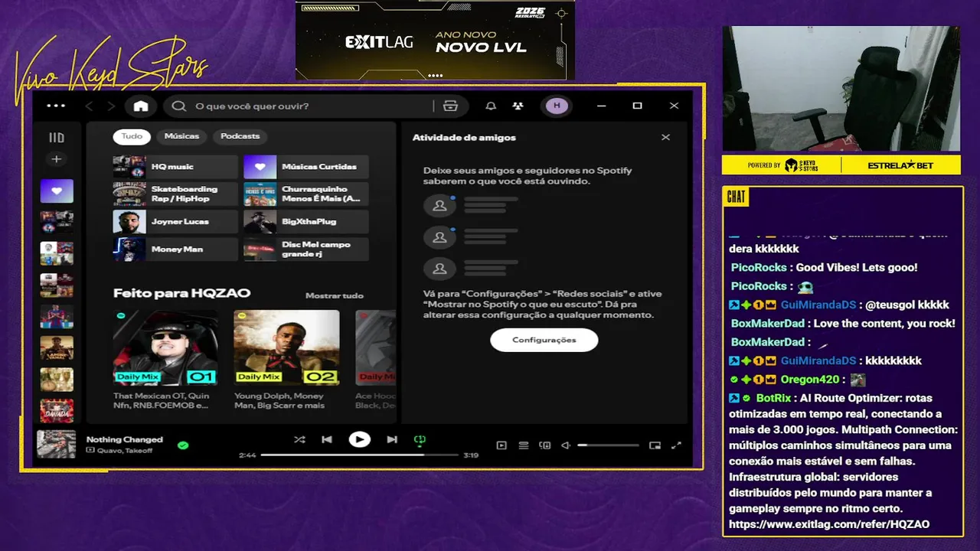Screen dimensions: 980x551
Task: Click the BotRix username in chat
Action: (x=773, y=398)
